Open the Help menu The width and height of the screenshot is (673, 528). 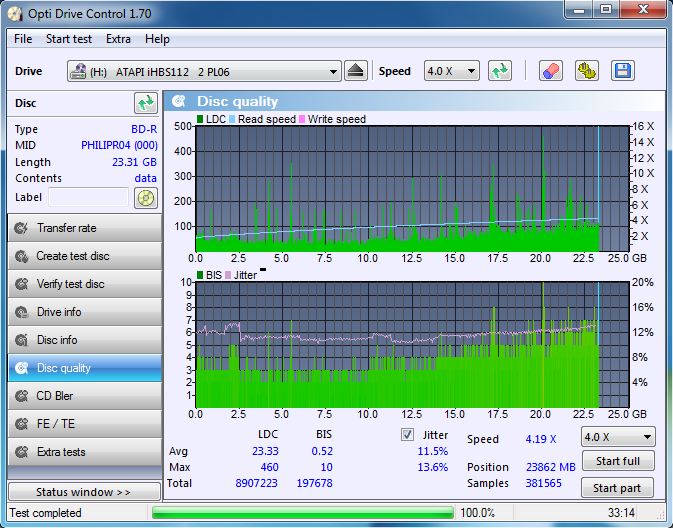[x=157, y=39]
